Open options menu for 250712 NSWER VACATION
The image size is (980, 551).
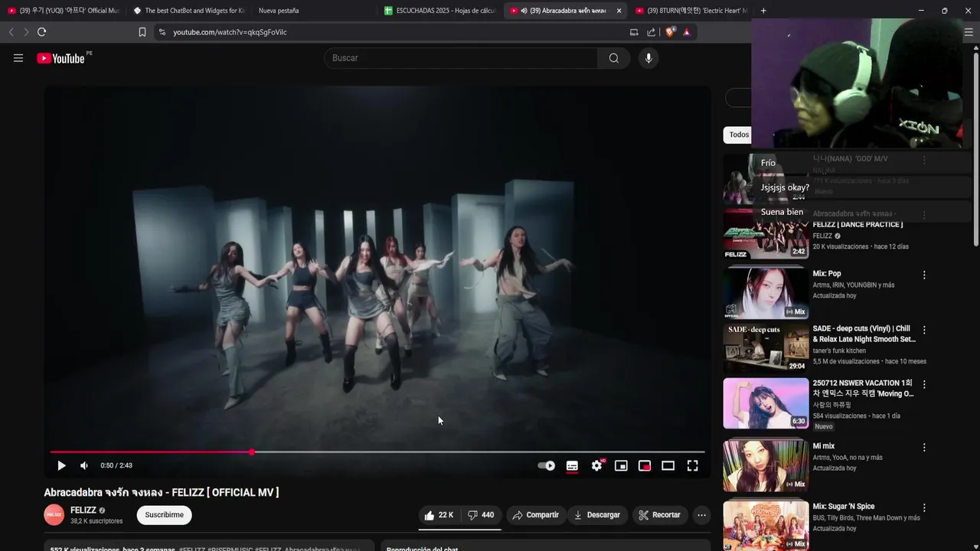click(924, 384)
